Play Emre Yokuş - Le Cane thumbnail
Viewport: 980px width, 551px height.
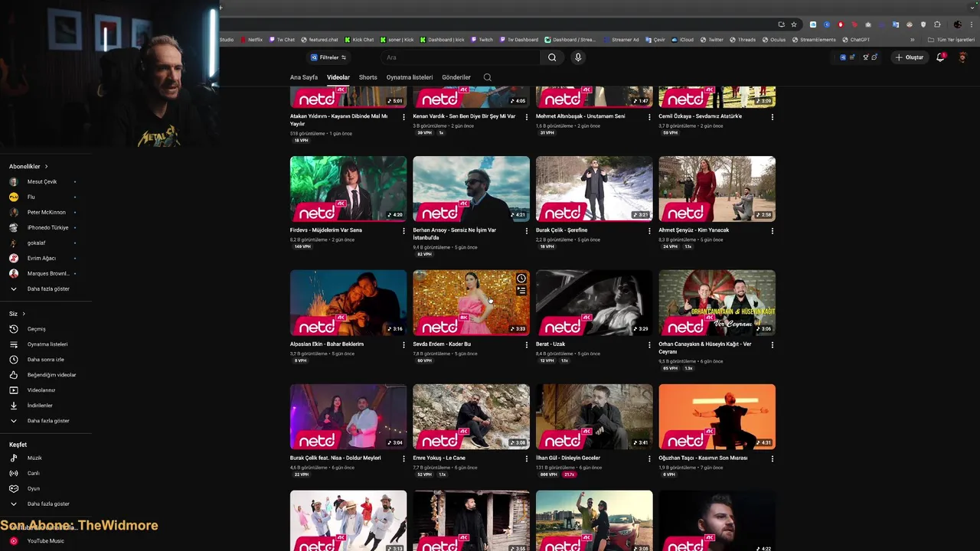coord(471,417)
